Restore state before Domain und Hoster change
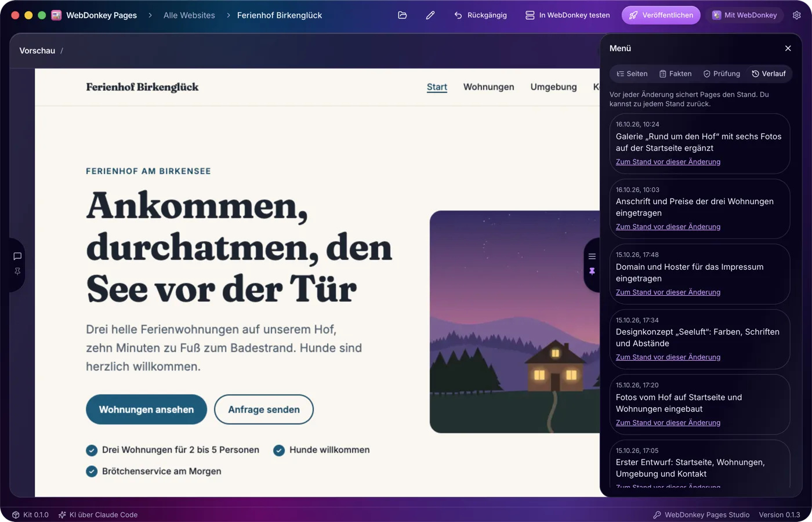The image size is (812, 522). tap(668, 292)
